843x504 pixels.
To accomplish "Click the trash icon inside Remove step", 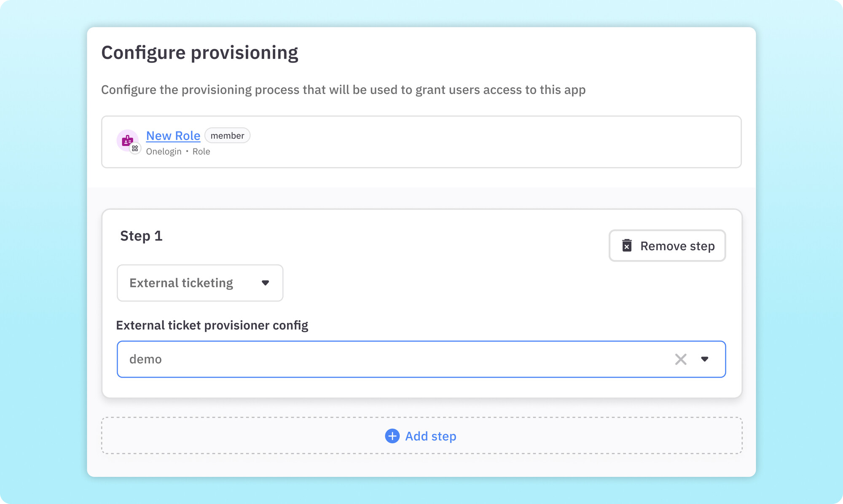I will point(627,246).
